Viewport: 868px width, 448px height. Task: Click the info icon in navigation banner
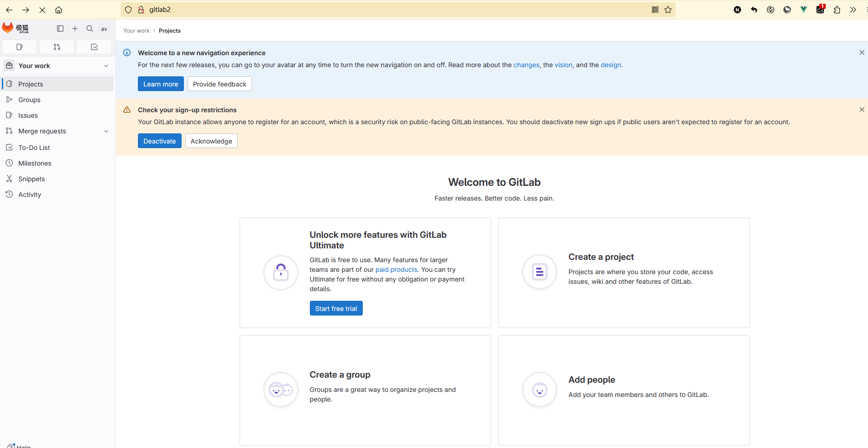click(127, 52)
